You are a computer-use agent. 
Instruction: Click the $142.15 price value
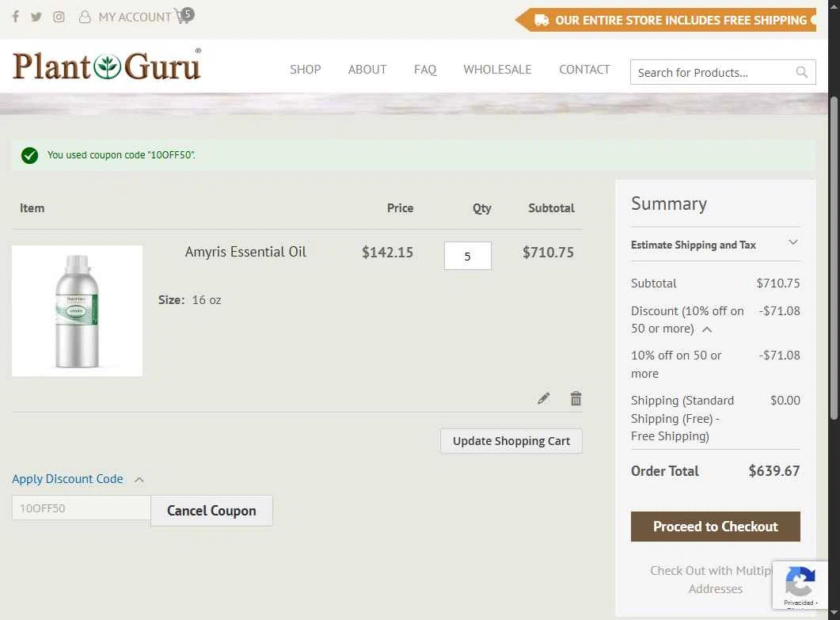pyautogui.click(x=387, y=253)
